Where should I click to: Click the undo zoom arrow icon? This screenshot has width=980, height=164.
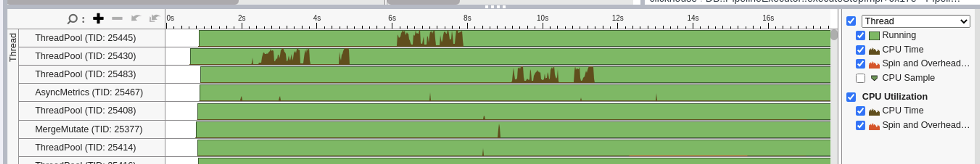tap(136, 18)
